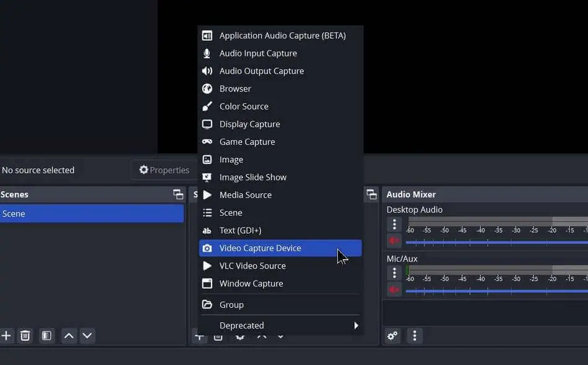Screen dimensions: 588x365
Task: Move scene down with the down arrow
Action: tap(87, 336)
